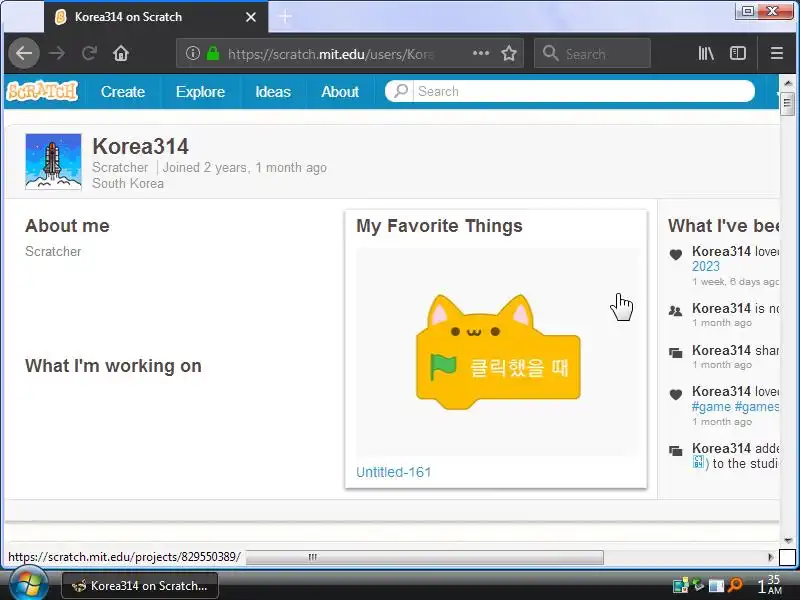This screenshot has height=600, width=800.
Task: Click the 'Joined 2 years, 1 month ago' text
Action: coord(244,167)
